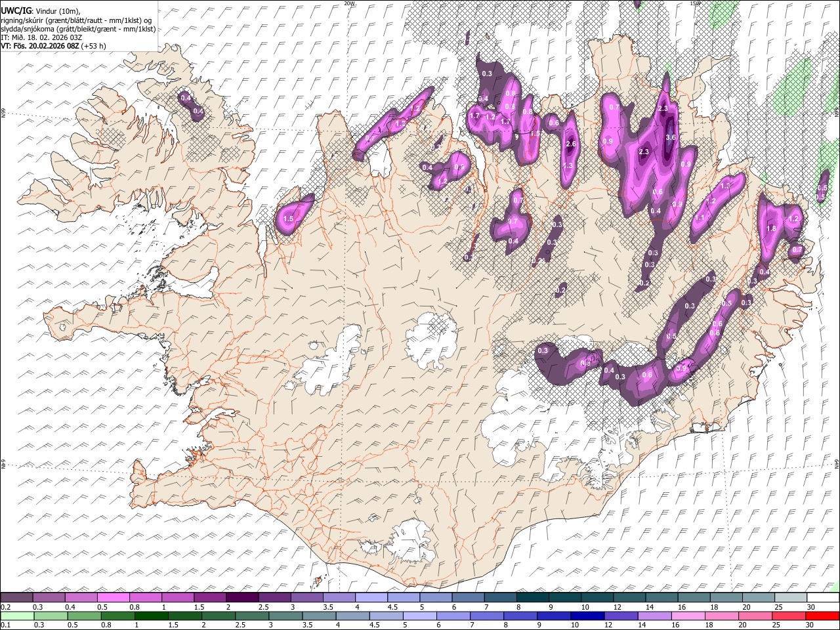Click the 0.1 label on the rain scale
This screenshot has height=630, width=840.
(6, 625)
